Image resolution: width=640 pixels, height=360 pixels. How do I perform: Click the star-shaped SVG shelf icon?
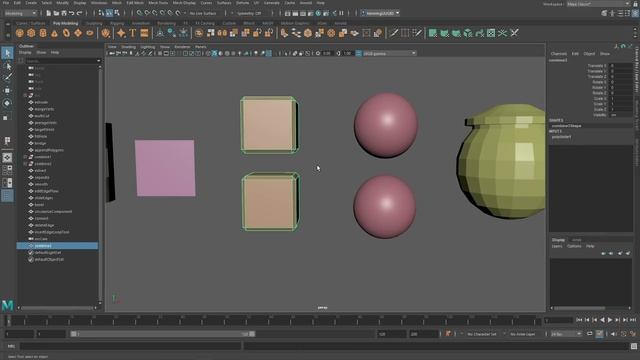(121, 33)
